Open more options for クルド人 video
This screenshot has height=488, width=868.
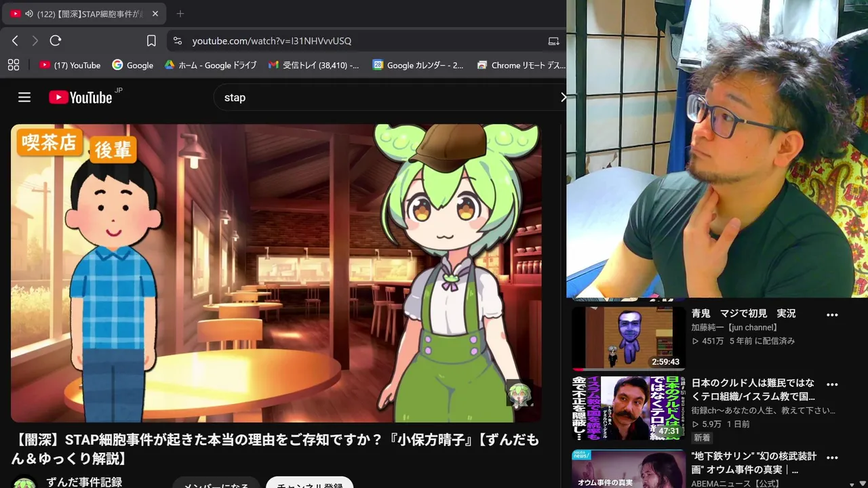(x=832, y=384)
